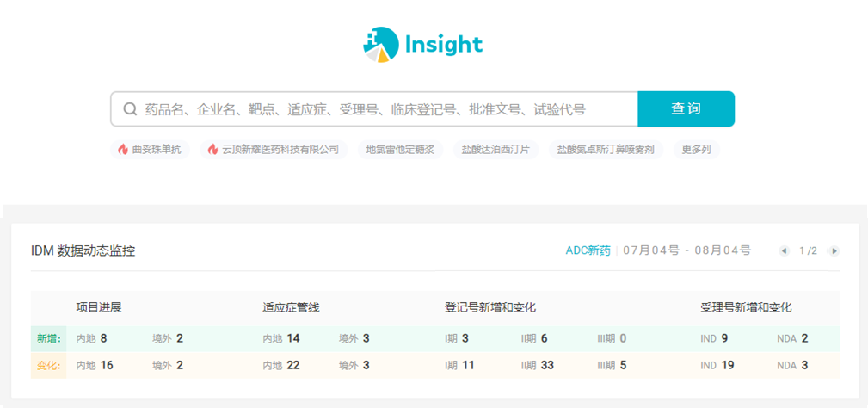This screenshot has height=408, width=868.
Task: Click the 查询 search button
Action: point(686,109)
